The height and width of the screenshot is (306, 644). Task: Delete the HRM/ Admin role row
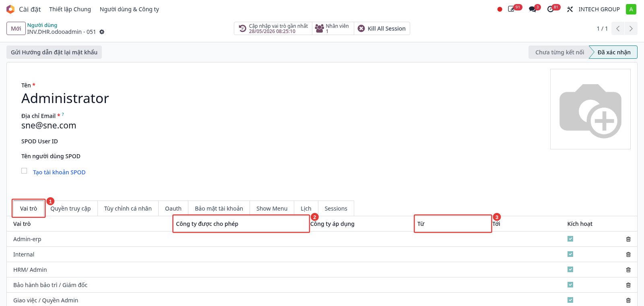coord(628,270)
